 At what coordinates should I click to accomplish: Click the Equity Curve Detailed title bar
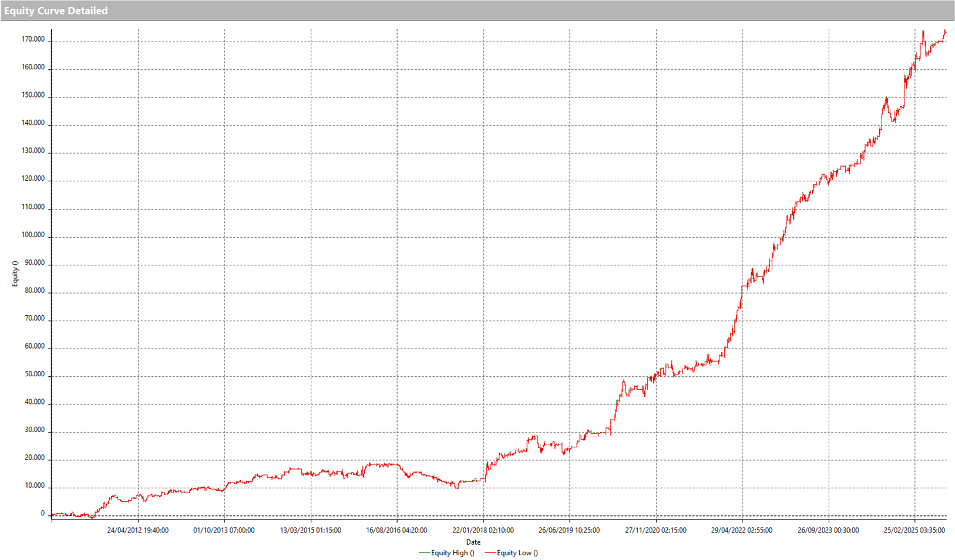coord(56,11)
